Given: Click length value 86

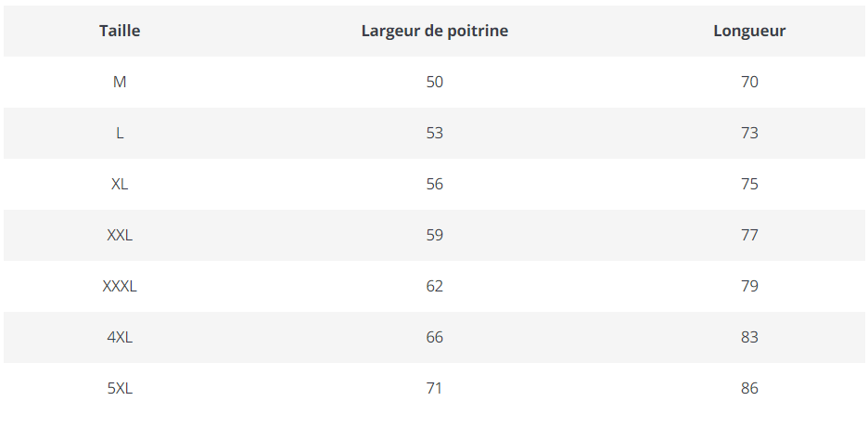Looking at the screenshot, I should coord(749,388).
